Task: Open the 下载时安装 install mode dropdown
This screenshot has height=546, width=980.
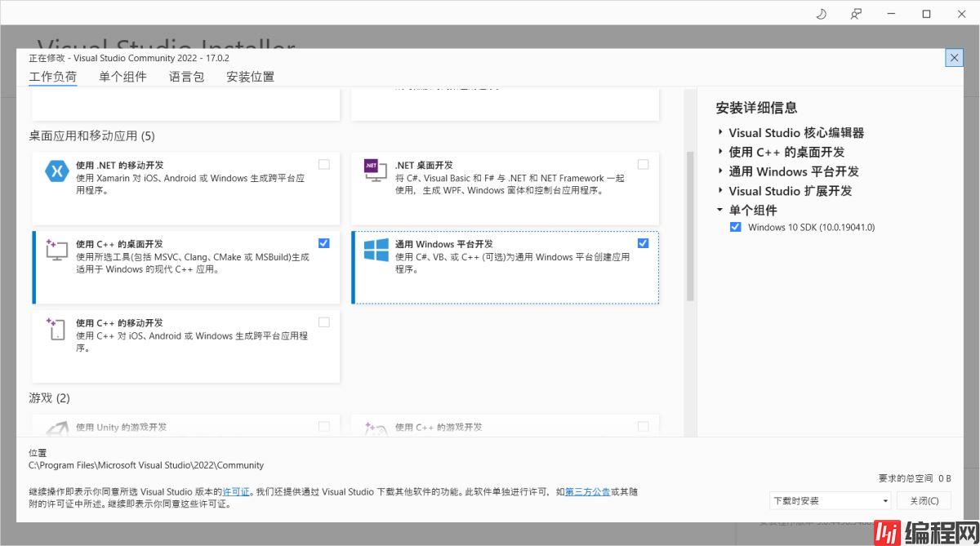Action: [x=831, y=500]
